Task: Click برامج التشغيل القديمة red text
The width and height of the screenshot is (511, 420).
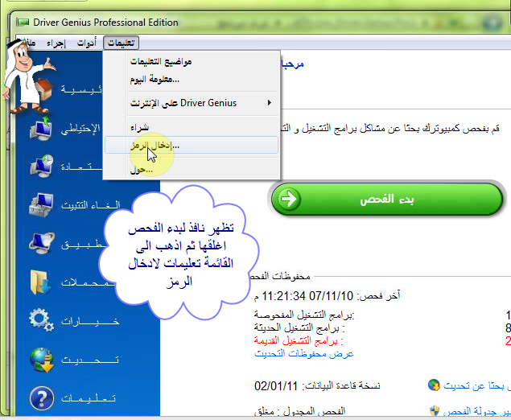Action: (299, 341)
